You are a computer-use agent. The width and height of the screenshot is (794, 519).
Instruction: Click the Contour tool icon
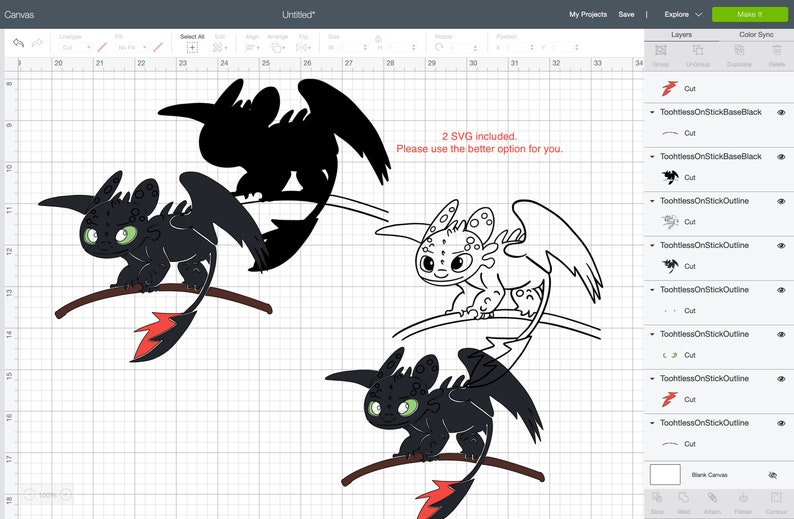tap(776, 497)
